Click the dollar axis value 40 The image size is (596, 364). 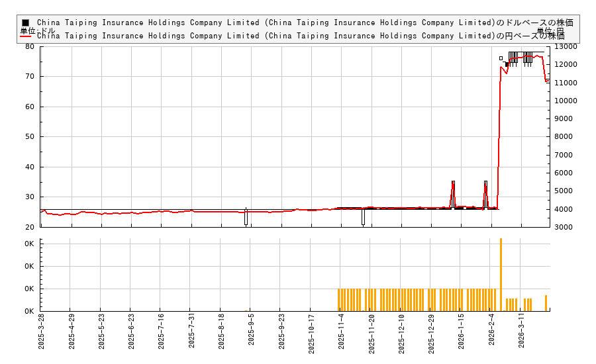point(30,167)
